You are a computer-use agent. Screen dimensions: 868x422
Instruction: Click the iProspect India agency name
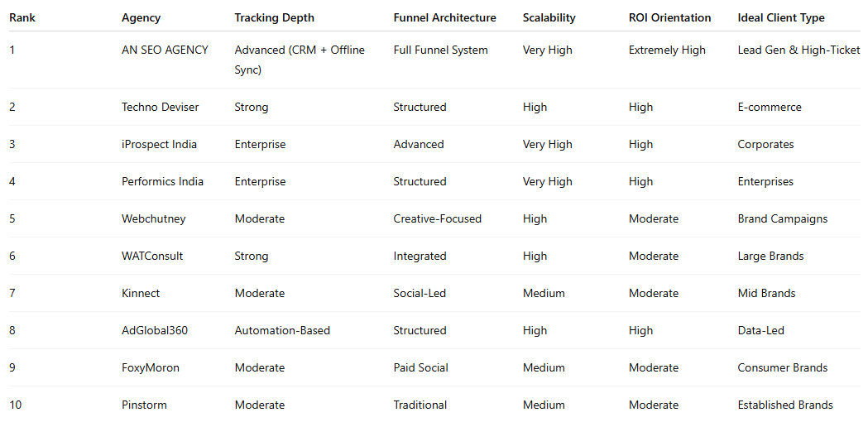[159, 144]
